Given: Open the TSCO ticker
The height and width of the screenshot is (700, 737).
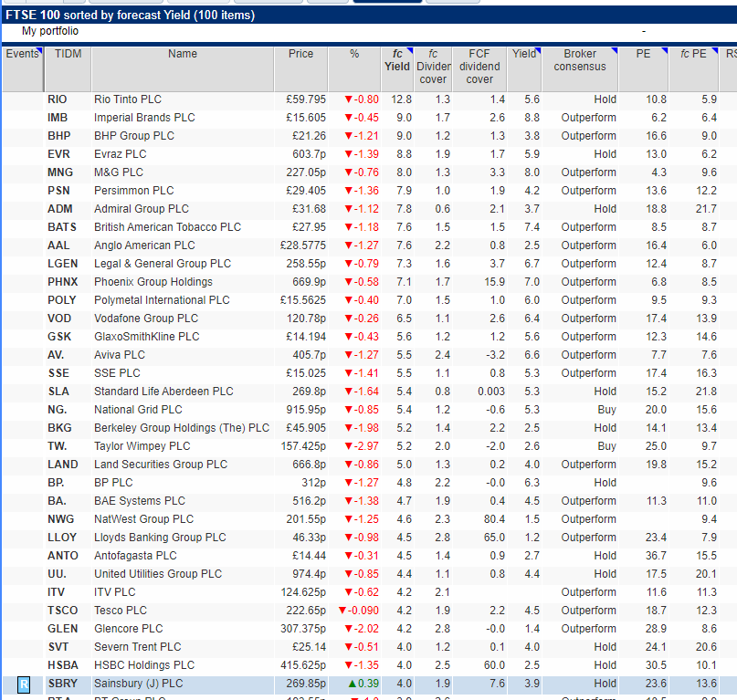Looking at the screenshot, I should click(62, 611).
